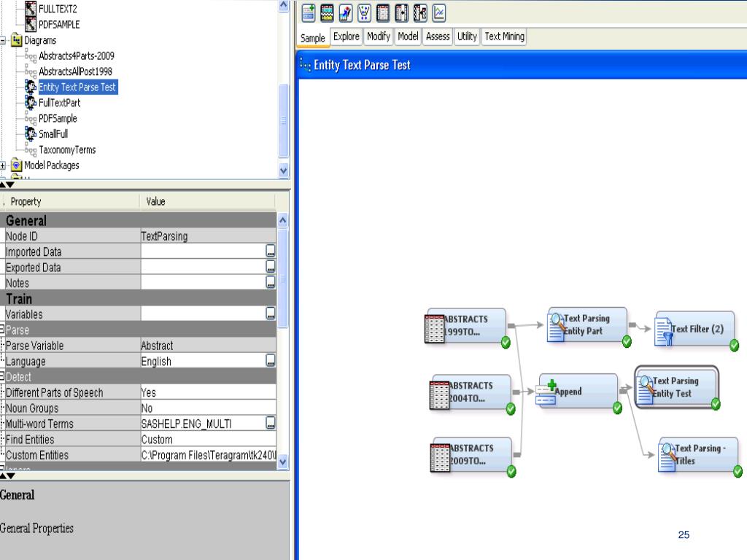Click the FULLTEXT2 data source icon
747x560 pixels.
click(x=31, y=8)
